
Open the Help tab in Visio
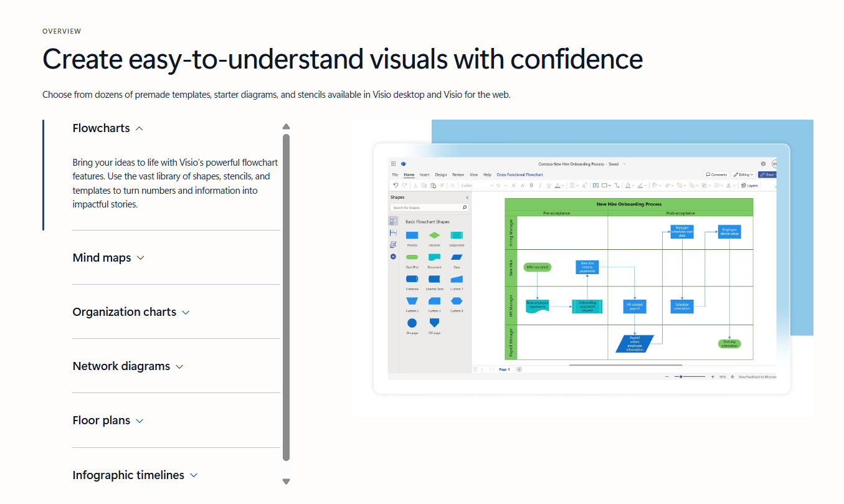click(x=487, y=175)
